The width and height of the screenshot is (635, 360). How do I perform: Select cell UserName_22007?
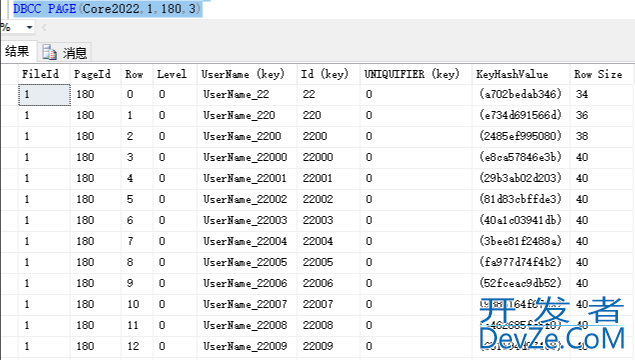(x=247, y=305)
